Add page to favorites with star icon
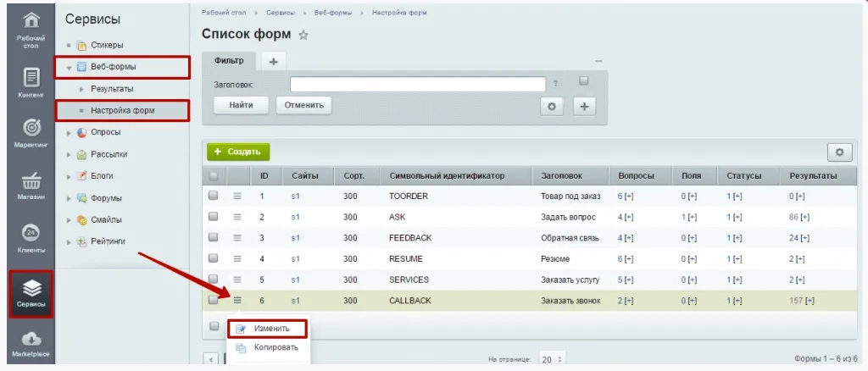Viewport: 868px width, 371px height. click(304, 36)
